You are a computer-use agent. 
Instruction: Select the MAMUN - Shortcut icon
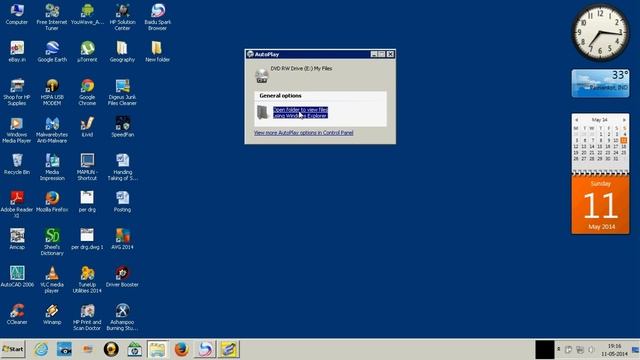point(87,167)
